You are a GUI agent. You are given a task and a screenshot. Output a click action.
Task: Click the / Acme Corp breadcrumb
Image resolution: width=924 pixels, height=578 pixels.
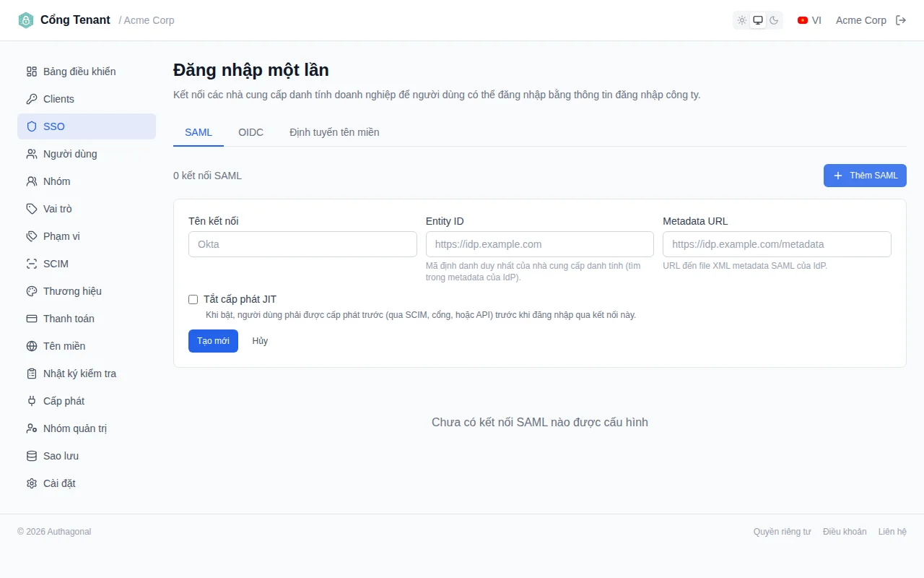pyautogui.click(x=147, y=20)
